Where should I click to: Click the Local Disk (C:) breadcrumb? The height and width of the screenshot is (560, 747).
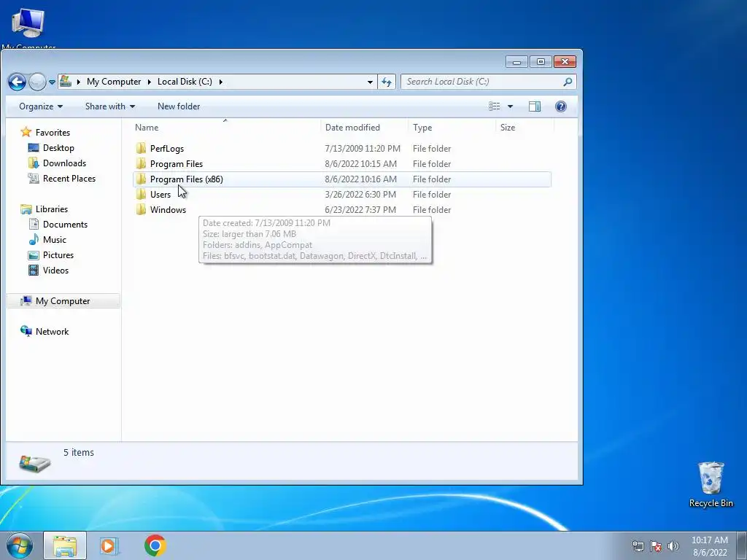[185, 82]
